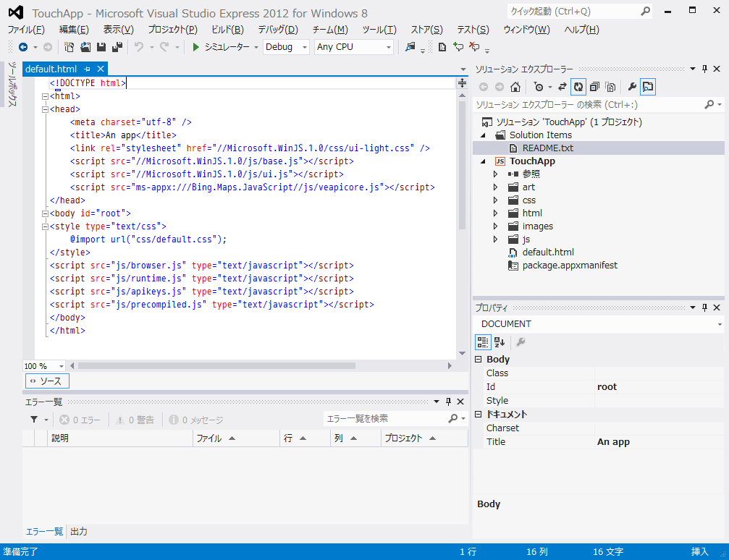The image size is (729, 560).
Task: Expand the art folder node
Action: 495,187
